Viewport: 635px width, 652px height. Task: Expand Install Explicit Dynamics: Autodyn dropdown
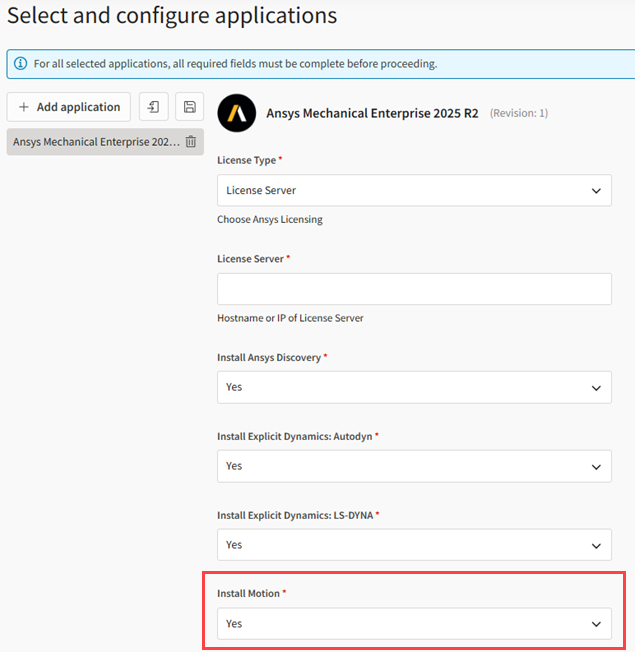[x=414, y=466]
